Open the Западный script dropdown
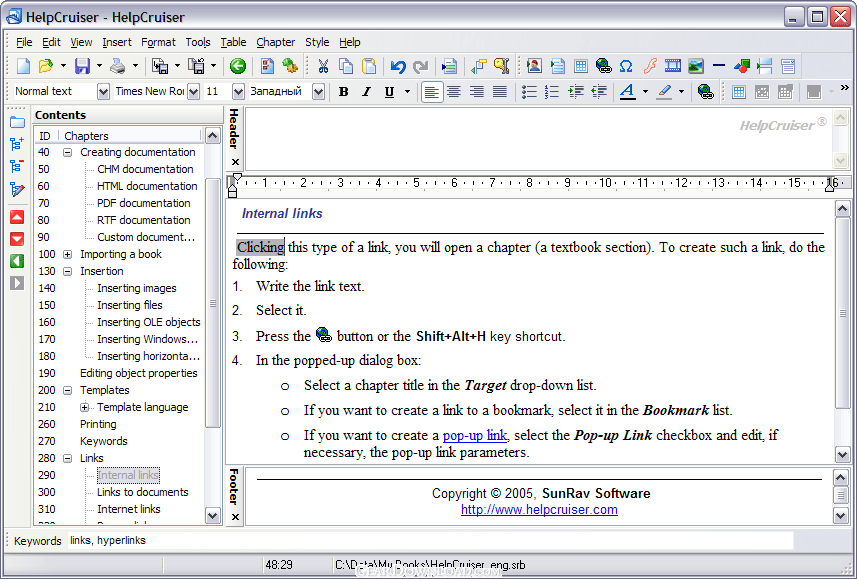The height and width of the screenshot is (579, 857). [x=319, y=92]
